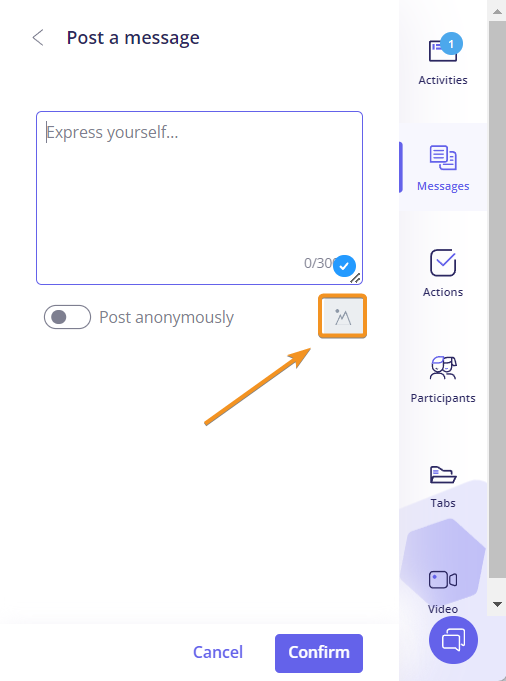The width and height of the screenshot is (506, 681).
Task: Click the Confirm button
Action: [x=319, y=653]
